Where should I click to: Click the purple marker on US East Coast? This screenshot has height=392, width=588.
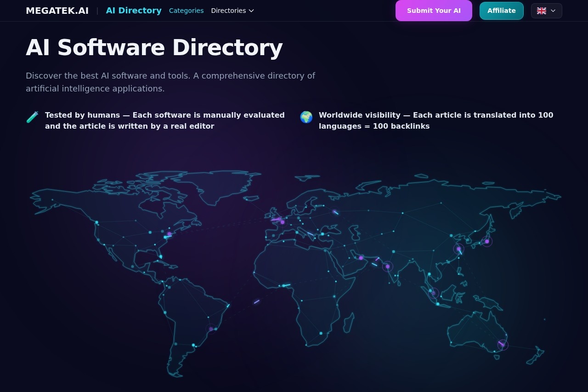170,234
